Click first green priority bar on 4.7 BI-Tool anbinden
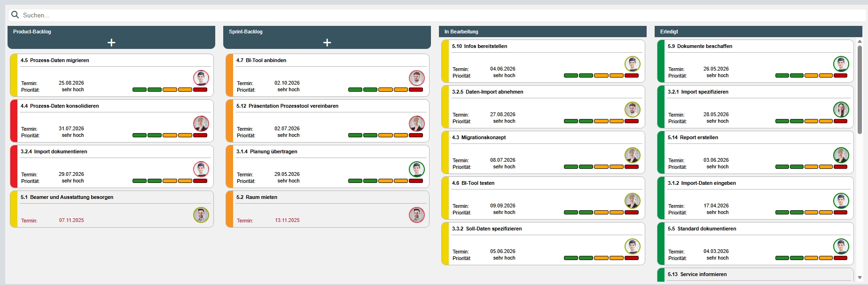The image size is (868, 285). [x=355, y=89]
